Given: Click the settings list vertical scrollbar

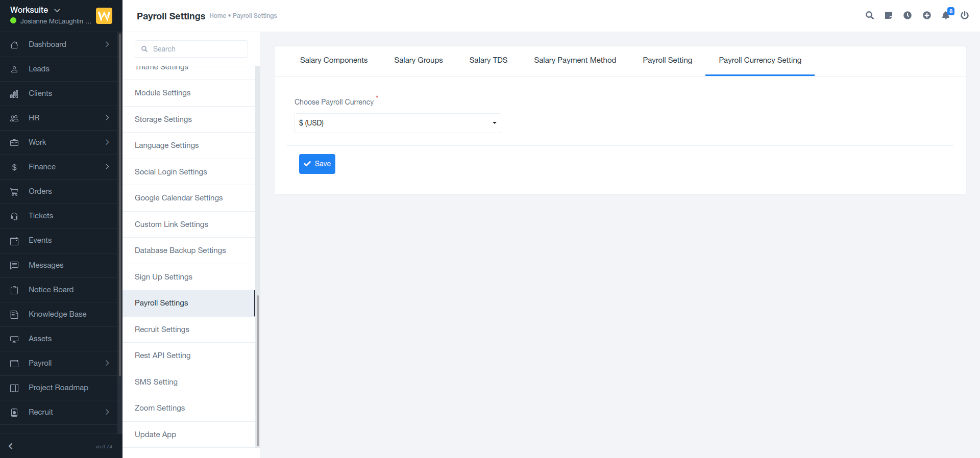Looking at the screenshot, I should 258,371.
